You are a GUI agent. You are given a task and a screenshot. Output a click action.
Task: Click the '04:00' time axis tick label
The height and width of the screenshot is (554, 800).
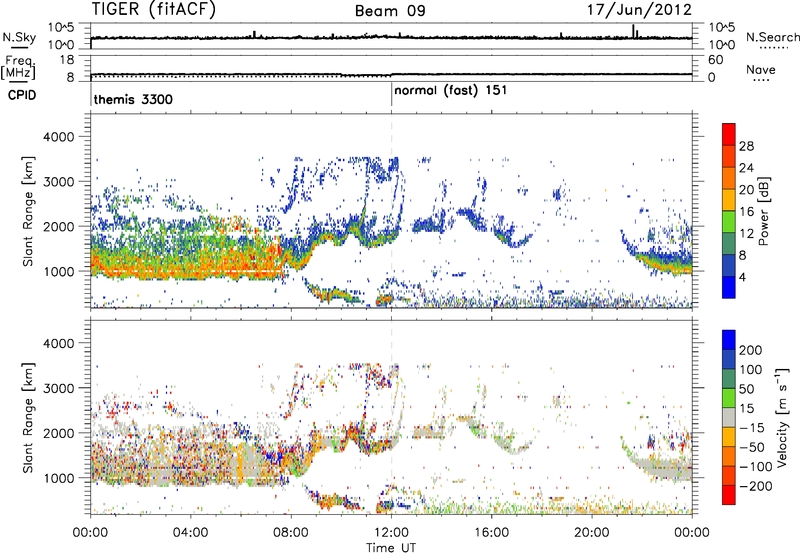coord(190,533)
